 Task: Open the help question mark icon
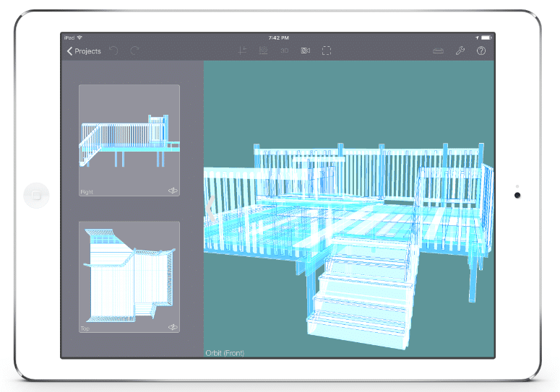(481, 51)
